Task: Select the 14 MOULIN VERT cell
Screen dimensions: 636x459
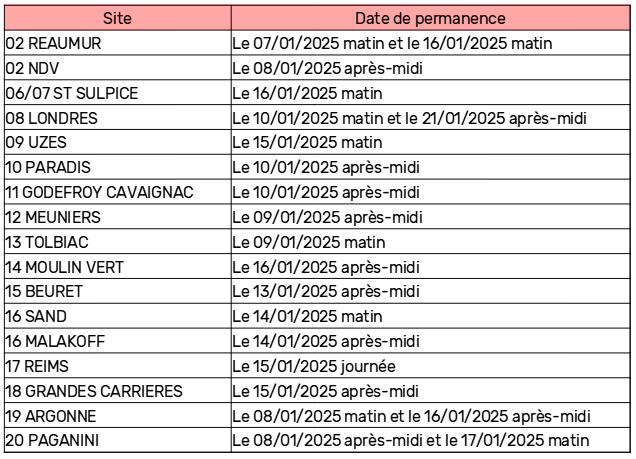Action: [118, 266]
